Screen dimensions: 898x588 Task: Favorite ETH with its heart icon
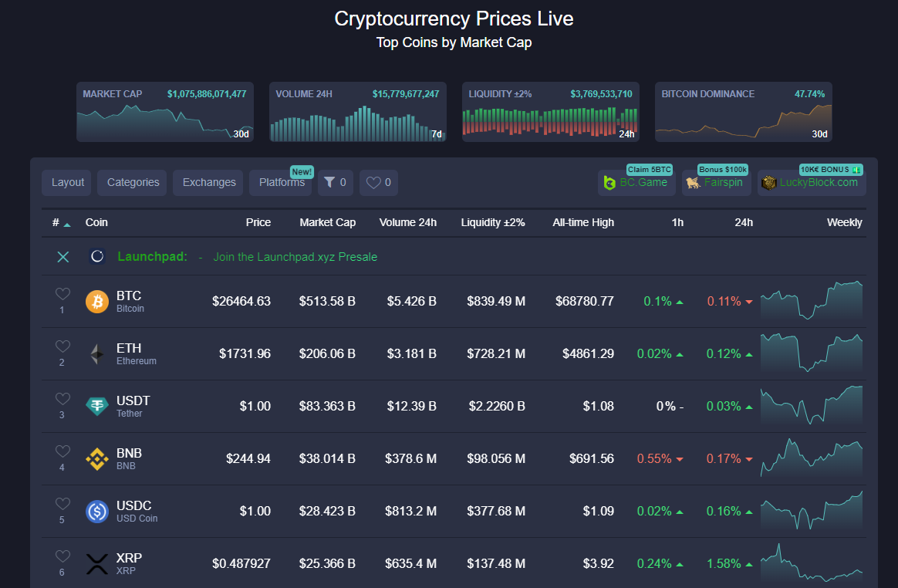click(x=62, y=346)
